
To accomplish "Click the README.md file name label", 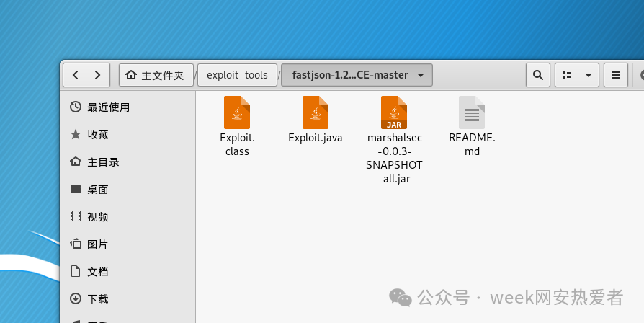I will click(x=472, y=145).
